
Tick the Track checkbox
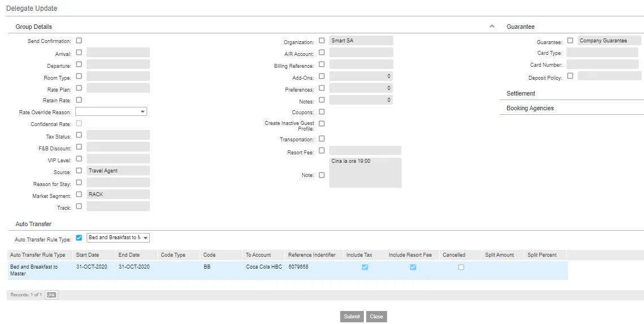pyautogui.click(x=79, y=206)
